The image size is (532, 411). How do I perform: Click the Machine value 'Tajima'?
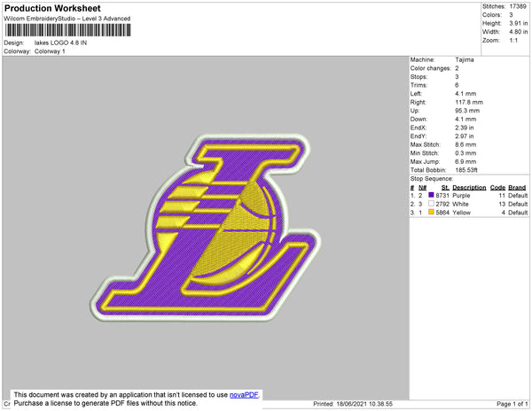465,59
